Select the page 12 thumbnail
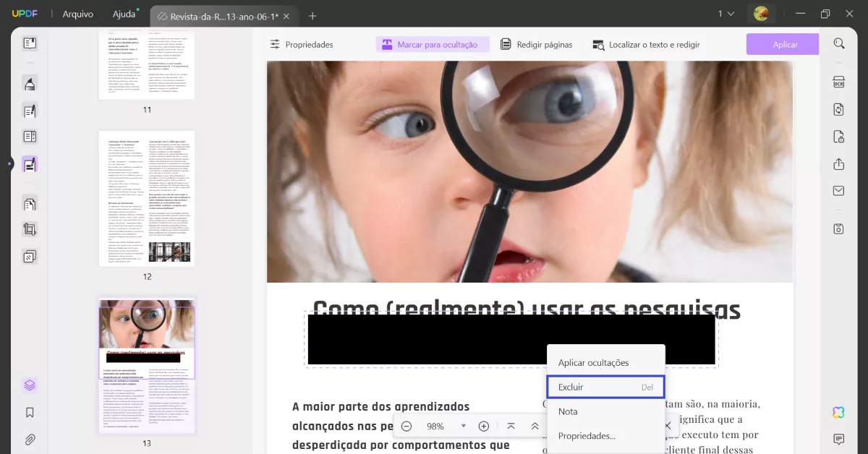This screenshot has width=868, height=454. pos(147,198)
